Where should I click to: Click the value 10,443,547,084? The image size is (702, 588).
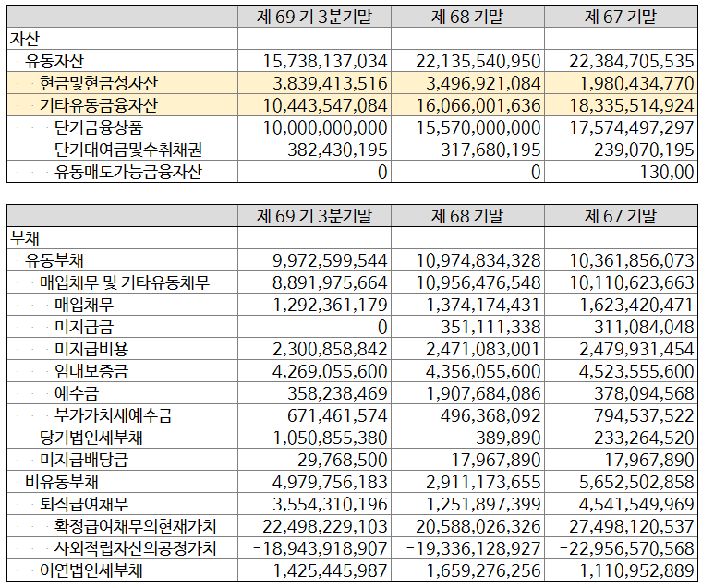click(x=325, y=105)
